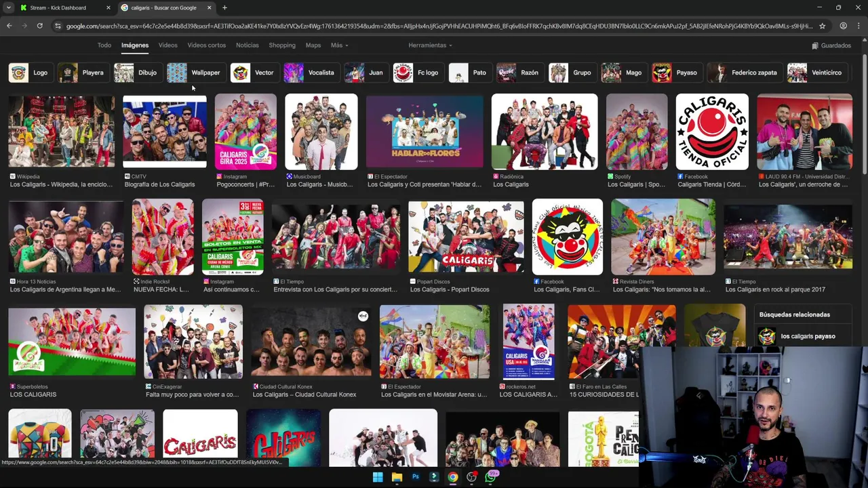Open the Videos cortos tab

[206, 45]
